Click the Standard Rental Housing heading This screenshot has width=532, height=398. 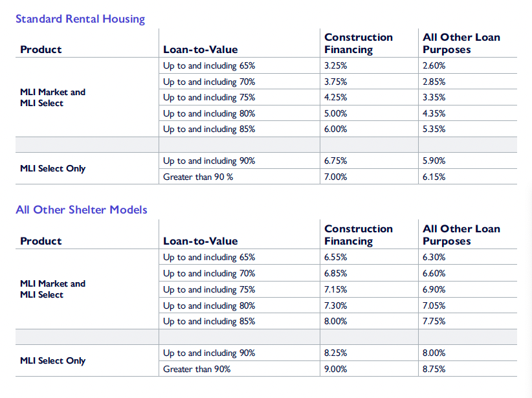tap(80, 19)
